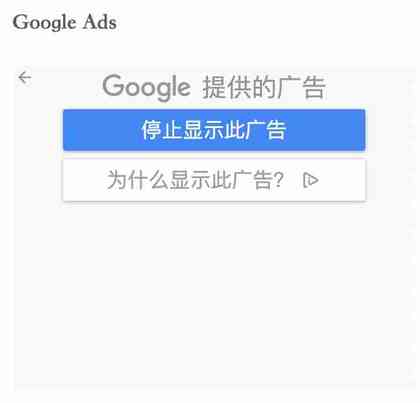Click the play-shaped icon after the question mark

click(311, 180)
